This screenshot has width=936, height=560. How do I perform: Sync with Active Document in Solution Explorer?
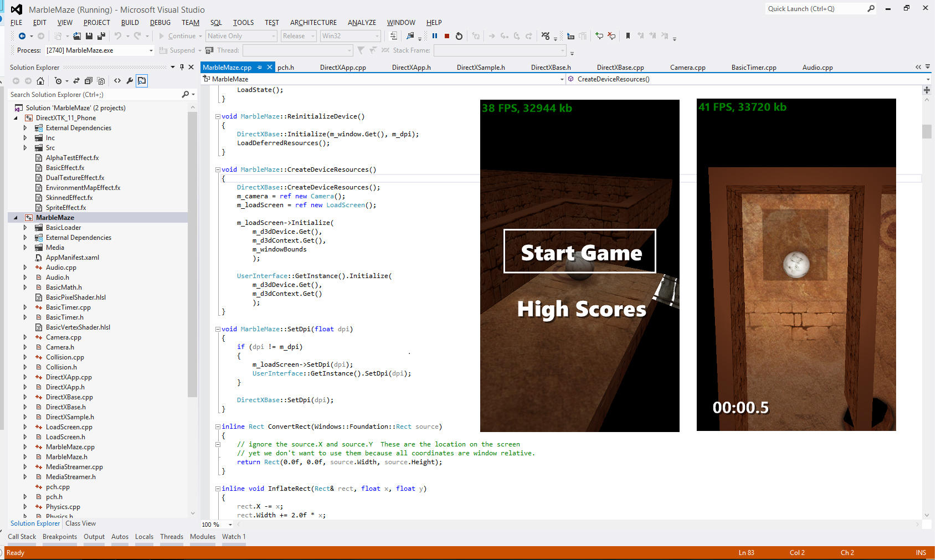click(76, 80)
